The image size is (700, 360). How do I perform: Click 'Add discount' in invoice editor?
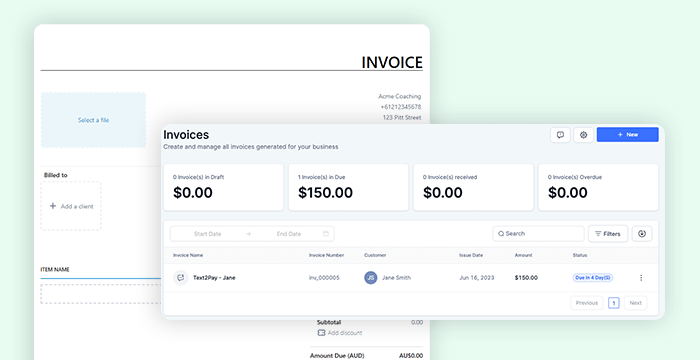pos(345,333)
